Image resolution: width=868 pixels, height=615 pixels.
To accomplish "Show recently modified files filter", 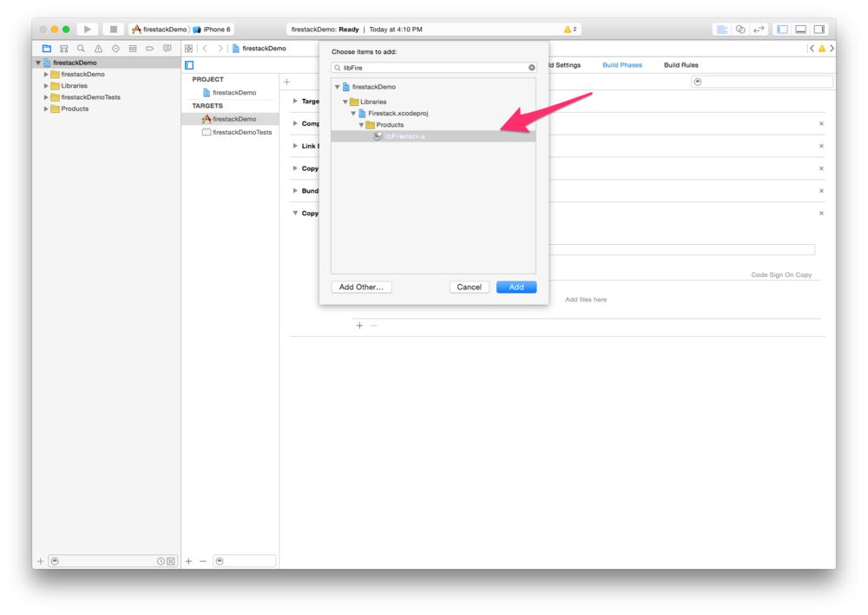I will tap(161, 561).
